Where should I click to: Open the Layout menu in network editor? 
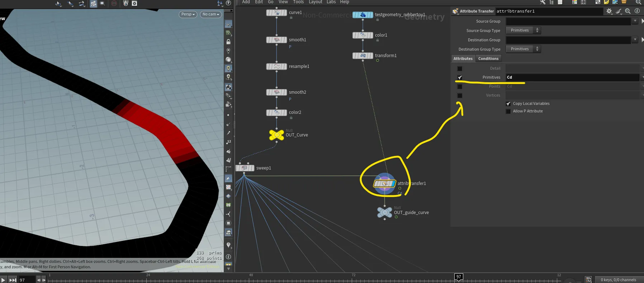point(316,2)
